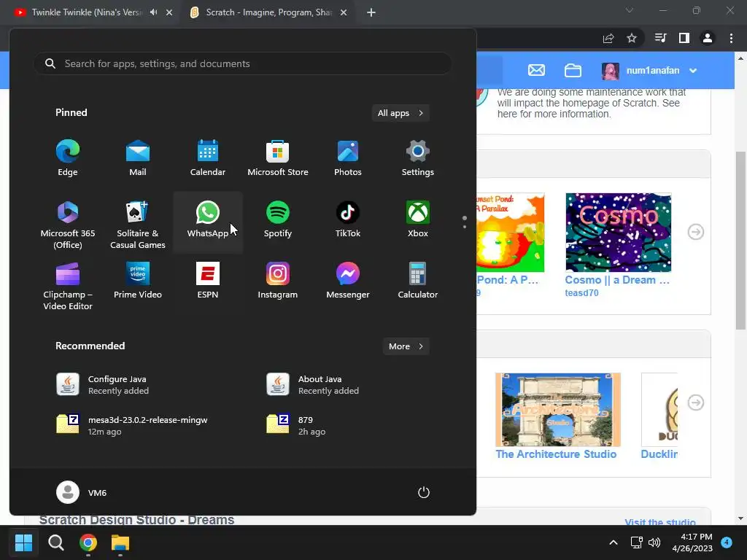Screen dimensions: 747x560
Task: Launch the Calendar app
Action: [208, 158]
